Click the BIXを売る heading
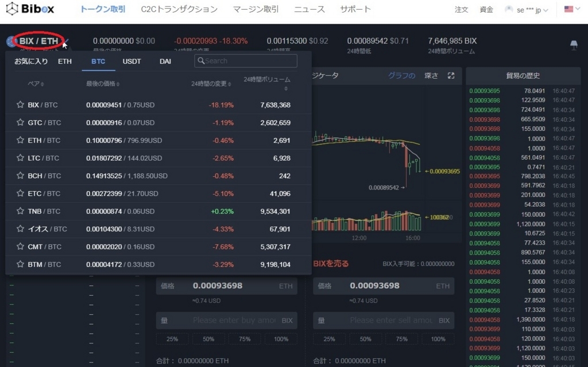This screenshot has height=367, width=588. click(x=331, y=264)
